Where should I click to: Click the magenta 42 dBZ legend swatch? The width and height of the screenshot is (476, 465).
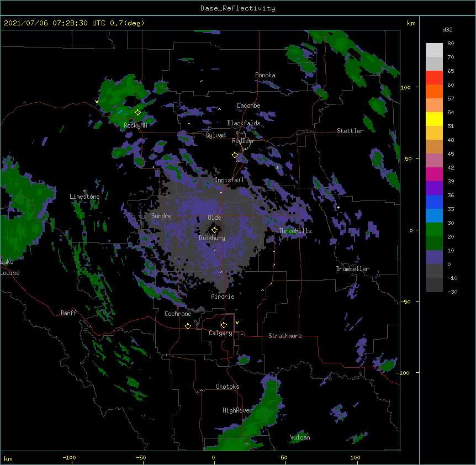[434, 174]
